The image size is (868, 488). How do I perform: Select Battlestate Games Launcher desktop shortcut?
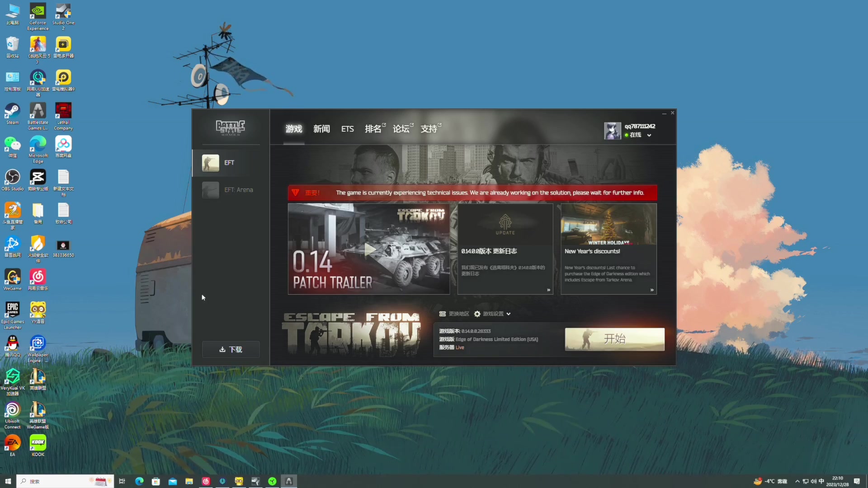coord(38,117)
